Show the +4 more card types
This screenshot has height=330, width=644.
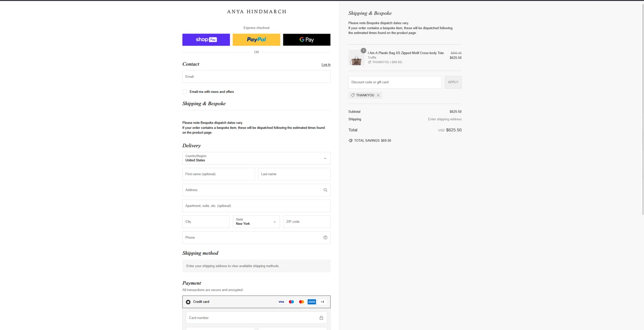pyautogui.click(x=322, y=302)
